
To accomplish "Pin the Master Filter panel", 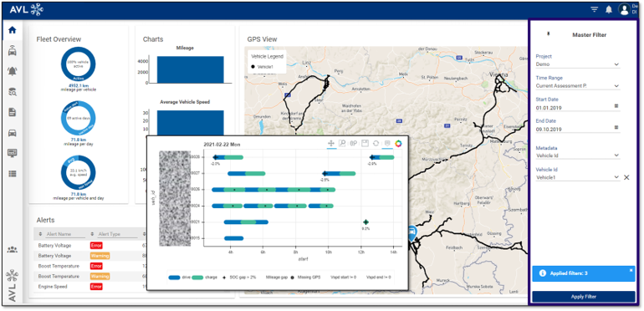I will tap(548, 34).
